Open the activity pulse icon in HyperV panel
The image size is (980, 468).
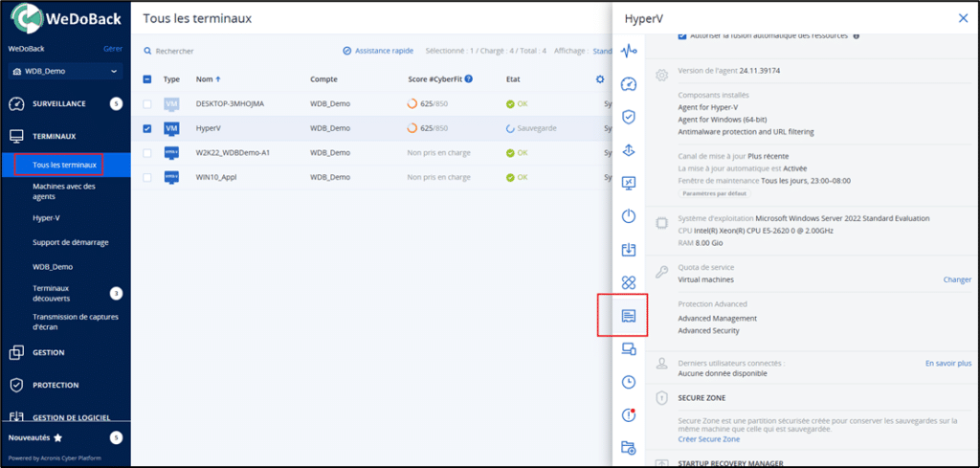point(628,52)
